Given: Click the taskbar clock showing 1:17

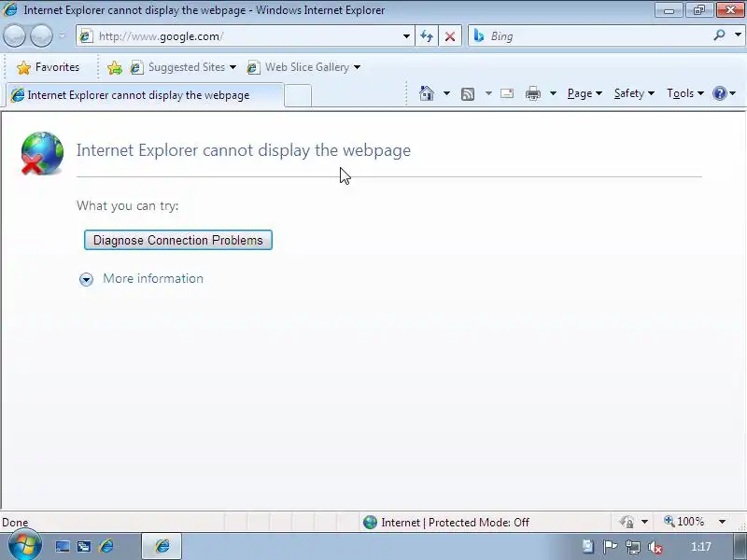Looking at the screenshot, I should tap(701, 547).
